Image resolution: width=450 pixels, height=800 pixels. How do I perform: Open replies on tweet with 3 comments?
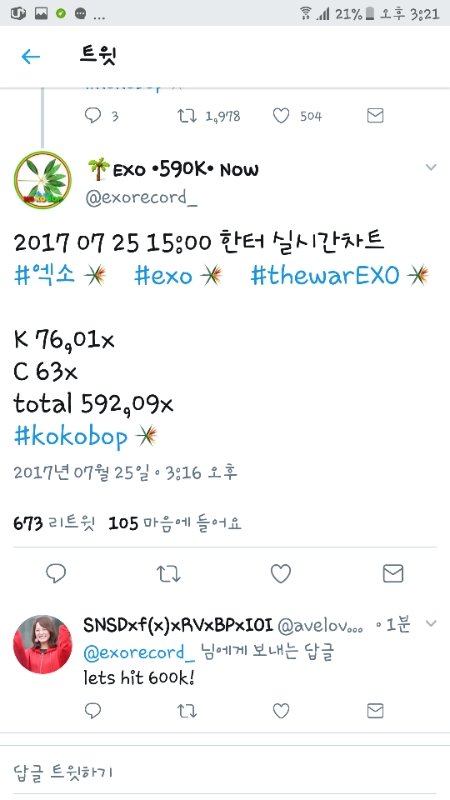click(x=93, y=116)
